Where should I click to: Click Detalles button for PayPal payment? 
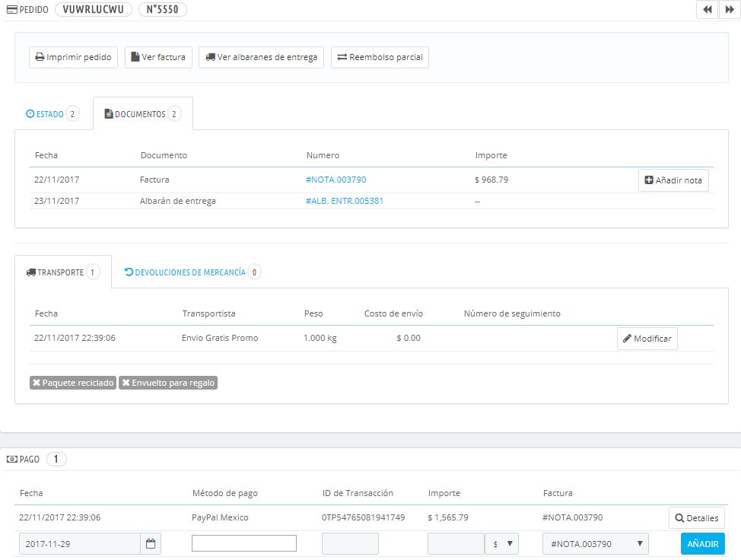(697, 518)
